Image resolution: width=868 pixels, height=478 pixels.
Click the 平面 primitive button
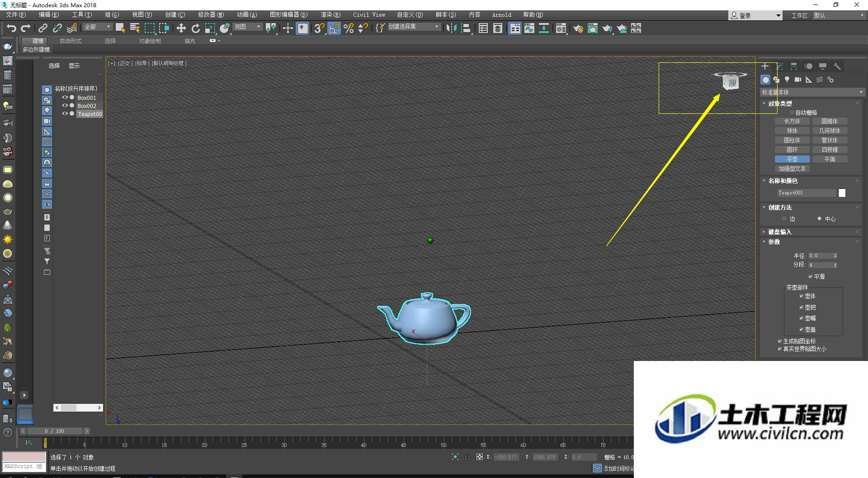point(830,159)
